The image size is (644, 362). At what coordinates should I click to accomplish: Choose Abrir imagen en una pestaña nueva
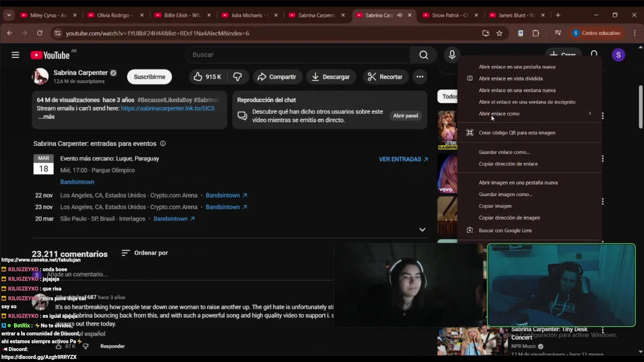pos(529,183)
